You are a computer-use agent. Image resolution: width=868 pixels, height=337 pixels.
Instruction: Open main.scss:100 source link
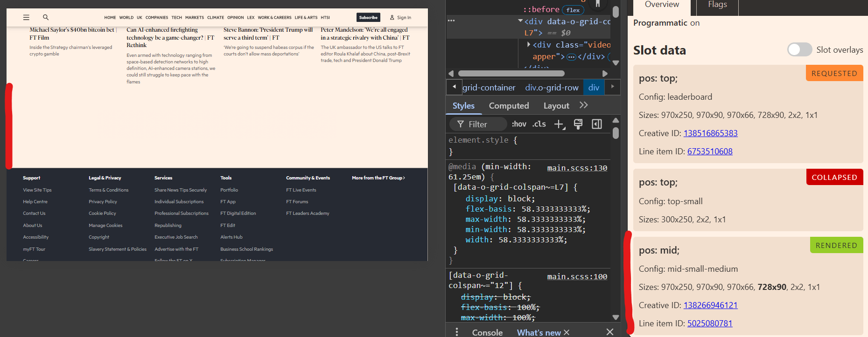click(577, 276)
